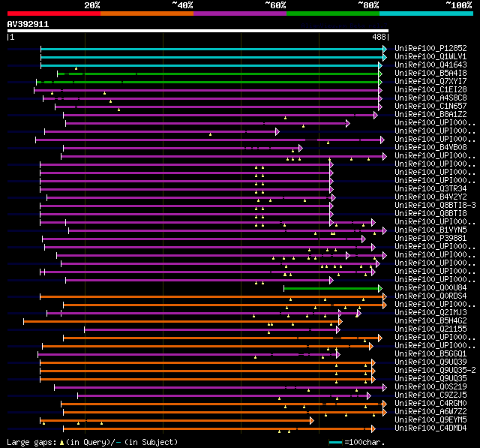Click the purple ~60% identity legend segment
Screen dimensions: 480x448
240,14
